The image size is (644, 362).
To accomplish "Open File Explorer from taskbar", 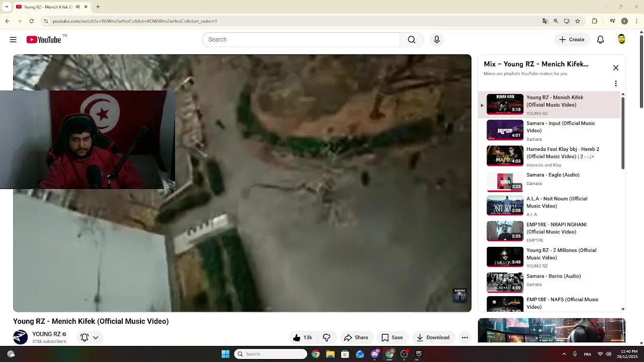I will pyautogui.click(x=331, y=354).
